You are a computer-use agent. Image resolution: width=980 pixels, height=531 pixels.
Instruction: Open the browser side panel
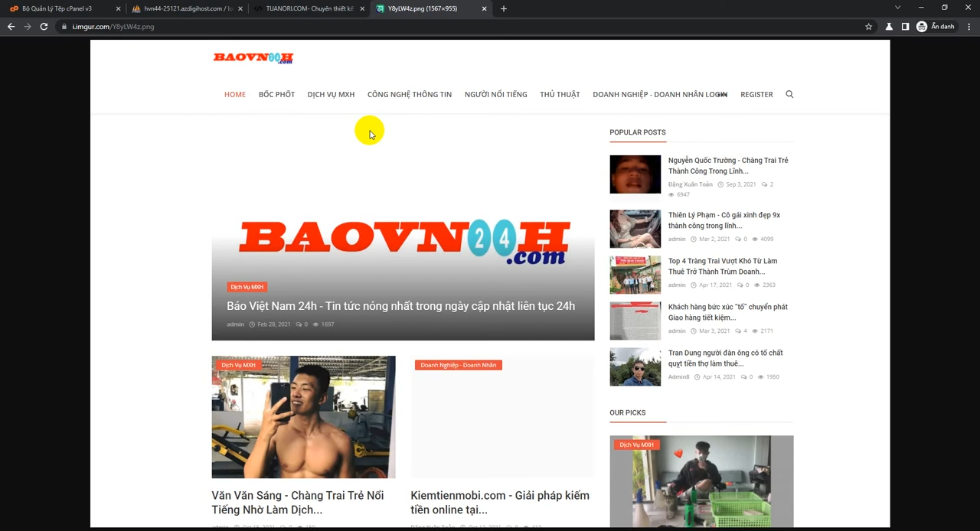(x=905, y=26)
